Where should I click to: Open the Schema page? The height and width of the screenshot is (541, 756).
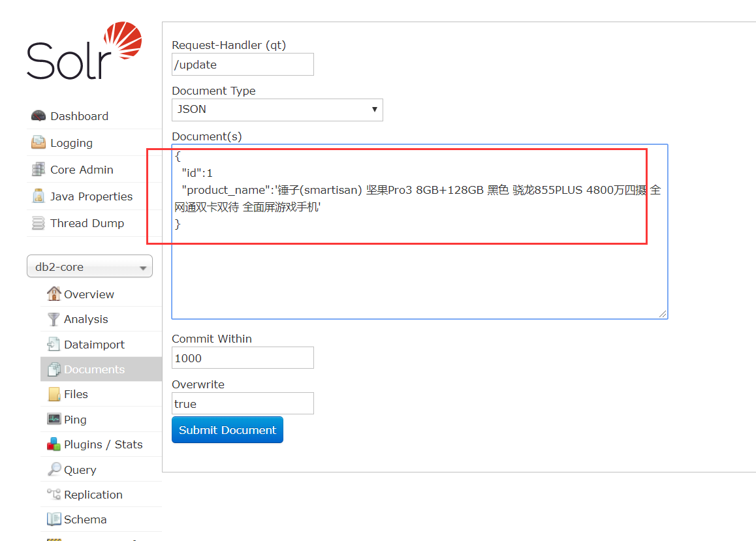(x=86, y=519)
